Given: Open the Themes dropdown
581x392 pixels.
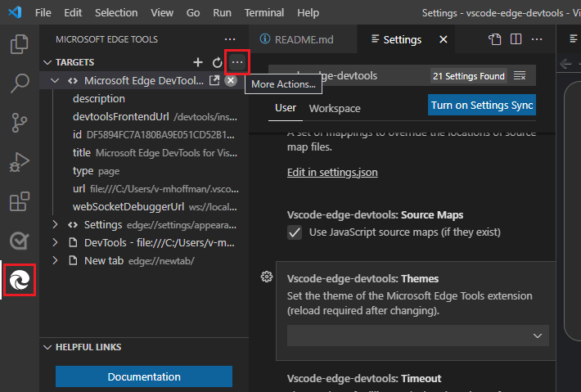Looking at the screenshot, I should click(x=417, y=336).
